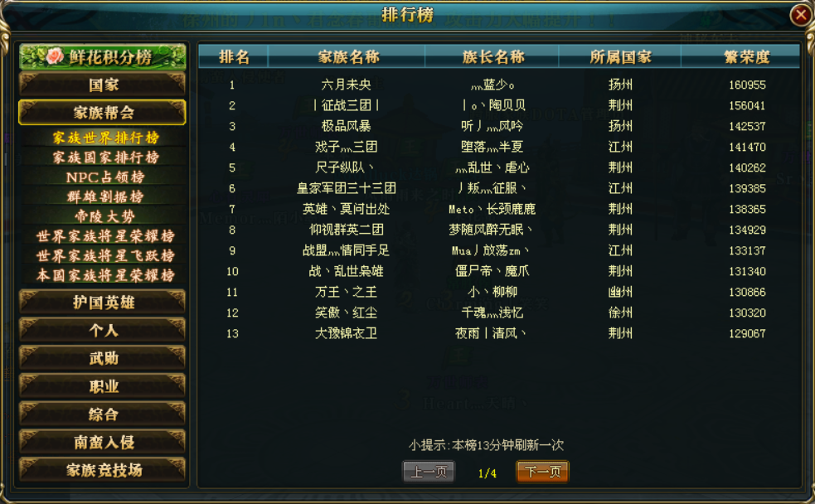Open the 鲜花积分榜 flower ranking
This screenshot has height=504, width=815.
[103, 57]
